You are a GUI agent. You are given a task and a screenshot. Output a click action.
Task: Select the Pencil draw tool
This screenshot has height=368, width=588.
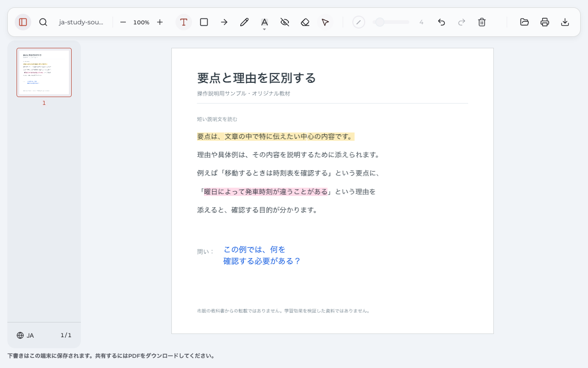click(x=244, y=22)
